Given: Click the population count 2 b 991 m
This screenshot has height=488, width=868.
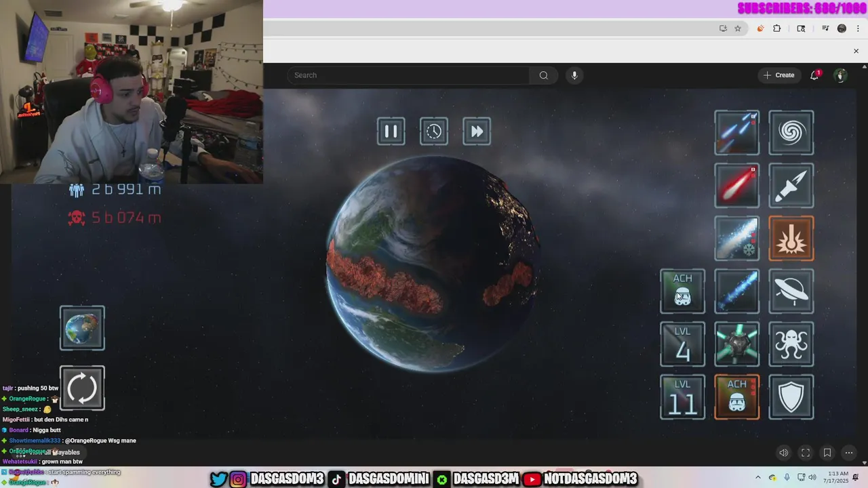Looking at the screenshot, I should tap(126, 190).
